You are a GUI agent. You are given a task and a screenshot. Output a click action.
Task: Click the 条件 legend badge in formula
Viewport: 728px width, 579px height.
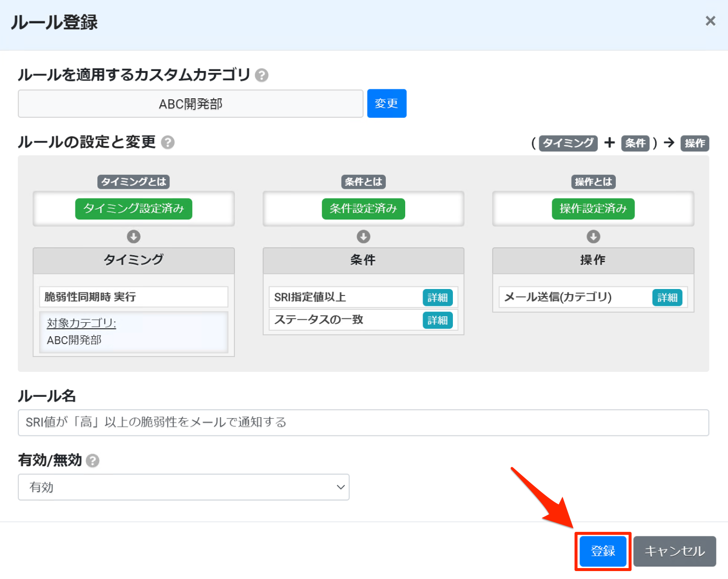pos(635,143)
